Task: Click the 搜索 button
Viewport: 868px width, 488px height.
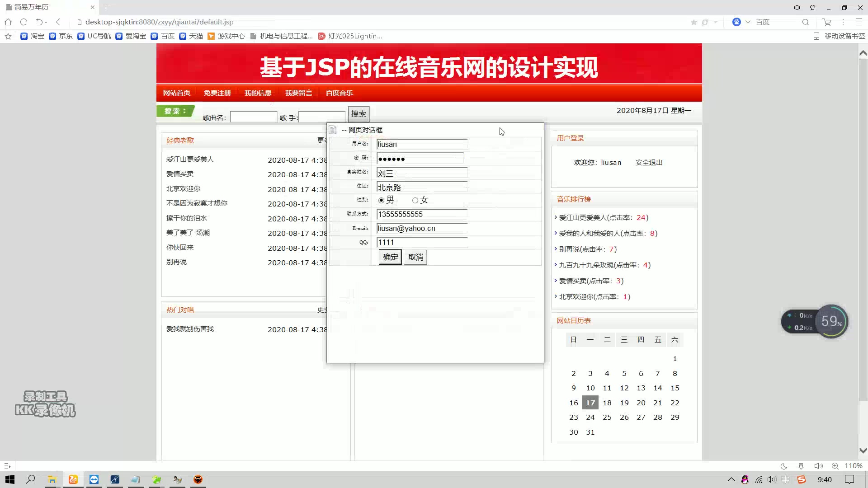Action: [359, 114]
